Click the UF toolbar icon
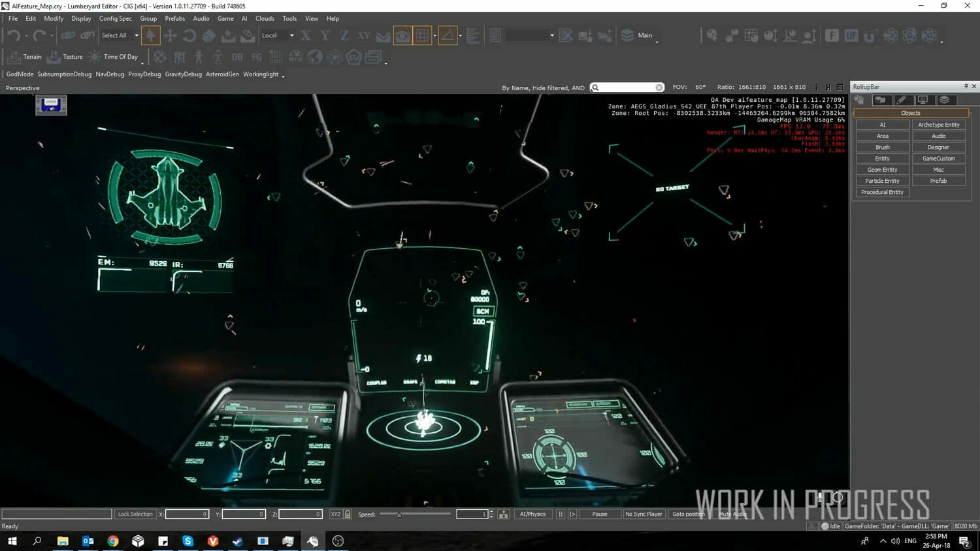 pyautogui.click(x=851, y=35)
